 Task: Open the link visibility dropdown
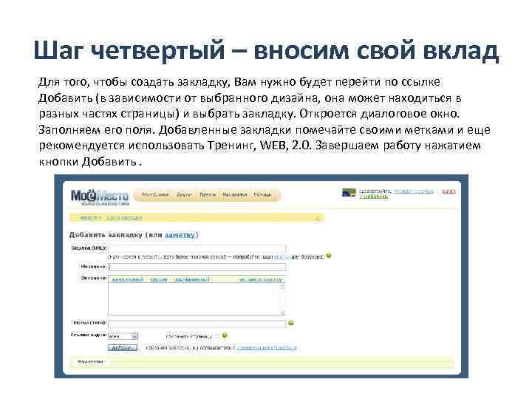click(x=123, y=336)
